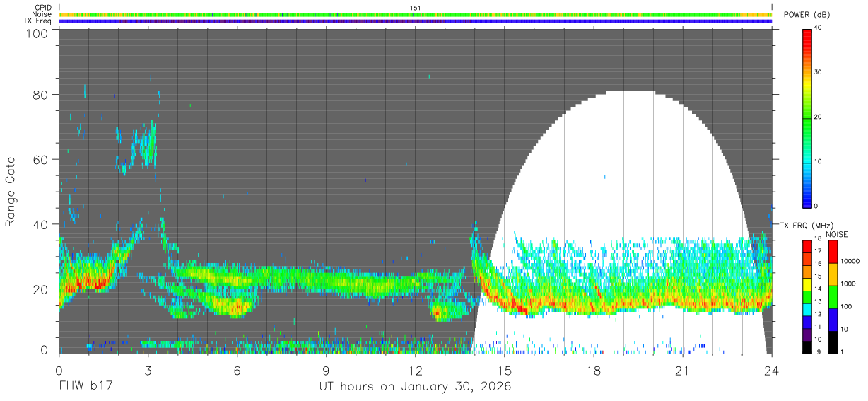Click the 'CPID' row label

pos(43,8)
